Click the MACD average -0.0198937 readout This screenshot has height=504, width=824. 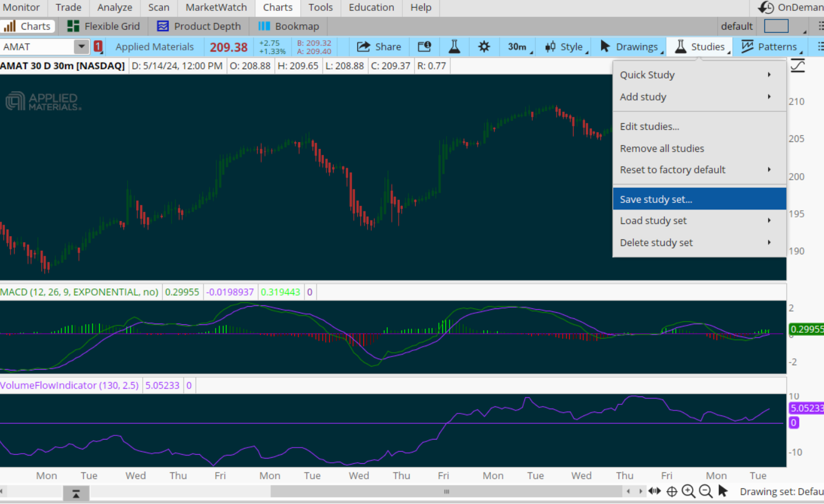(x=230, y=292)
